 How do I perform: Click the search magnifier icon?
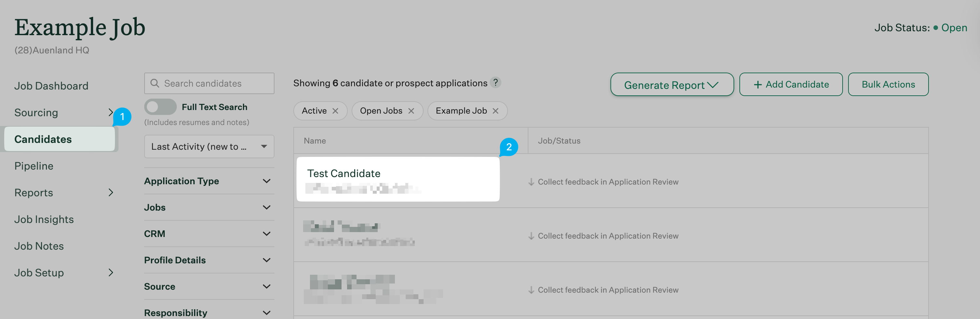tap(154, 83)
